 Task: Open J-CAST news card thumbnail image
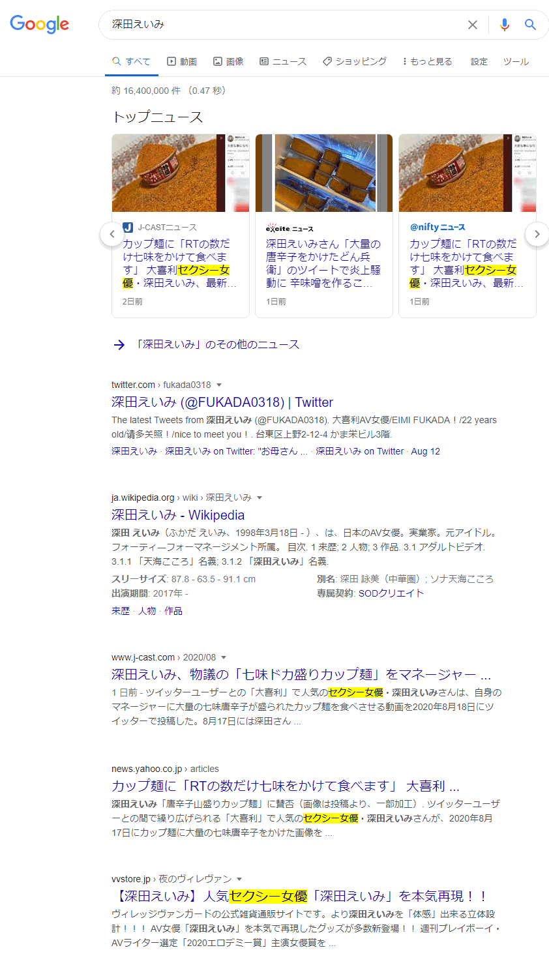[181, 173]
